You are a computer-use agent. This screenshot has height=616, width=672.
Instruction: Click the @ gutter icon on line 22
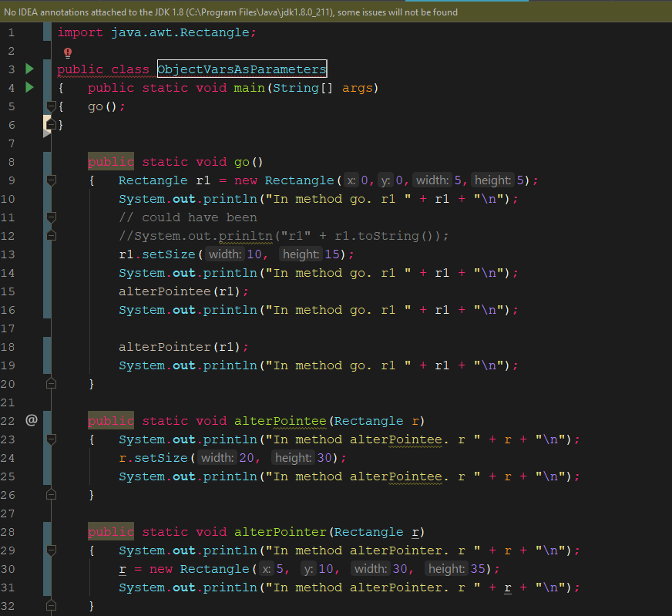pyautogui.click(x=32, y=419)
